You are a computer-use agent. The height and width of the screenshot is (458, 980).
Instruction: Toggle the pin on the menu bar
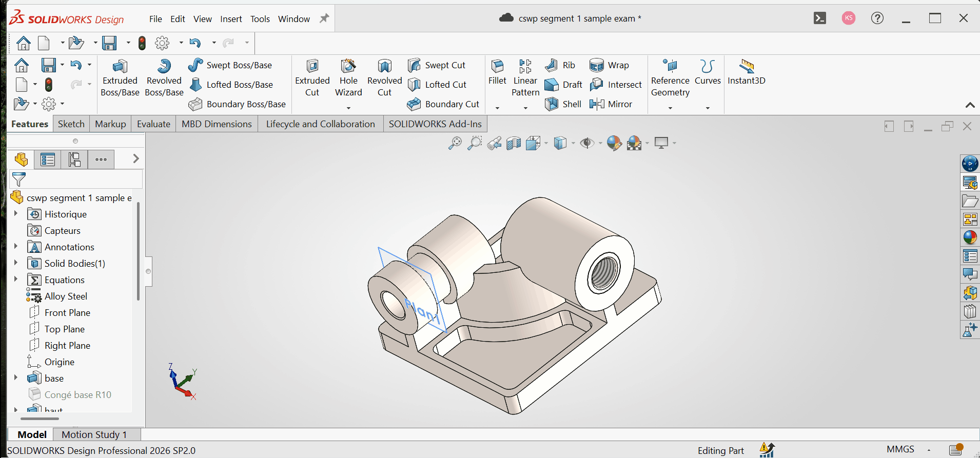[x=324, y=18]
